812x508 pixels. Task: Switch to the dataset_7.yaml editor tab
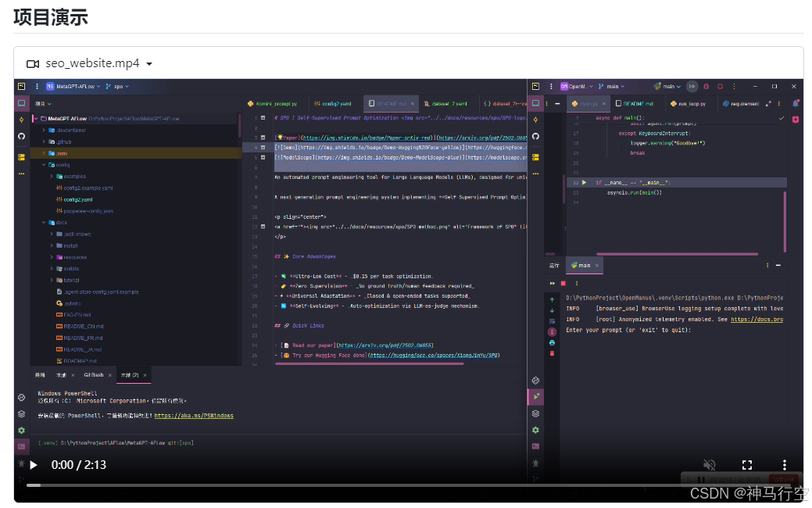tap(445, 104)
